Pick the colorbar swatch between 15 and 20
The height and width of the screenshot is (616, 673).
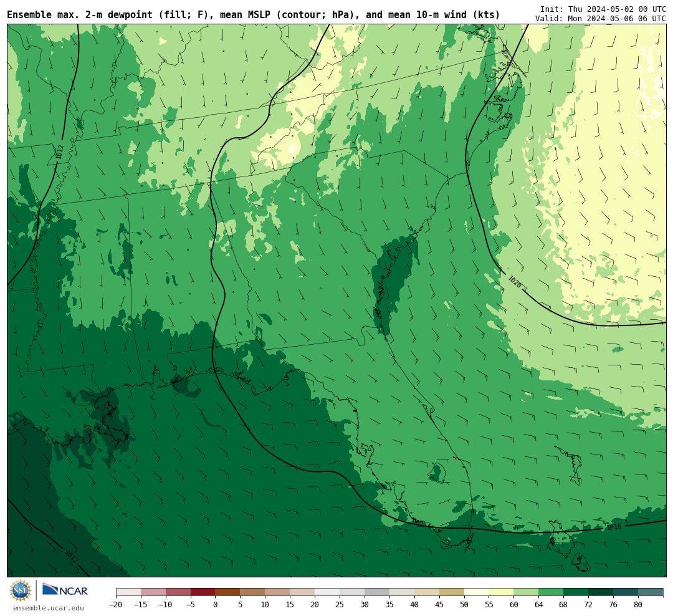click(303, 592)
